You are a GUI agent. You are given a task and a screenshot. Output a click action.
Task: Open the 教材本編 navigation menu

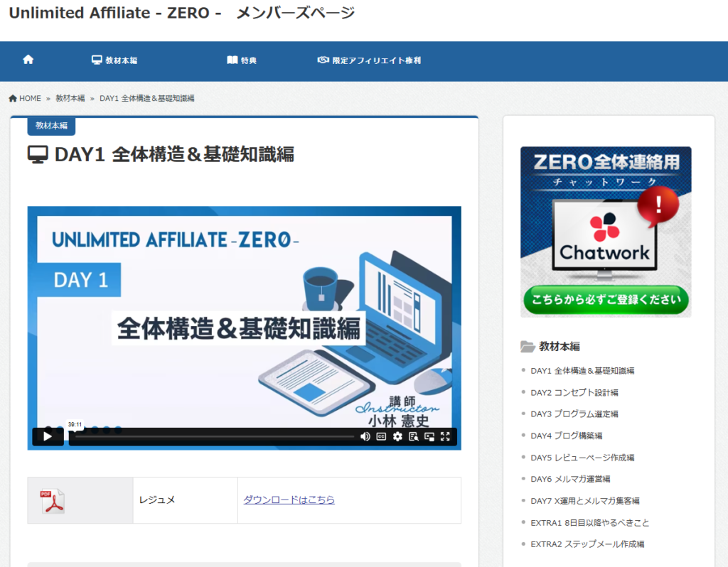point(114,60)
